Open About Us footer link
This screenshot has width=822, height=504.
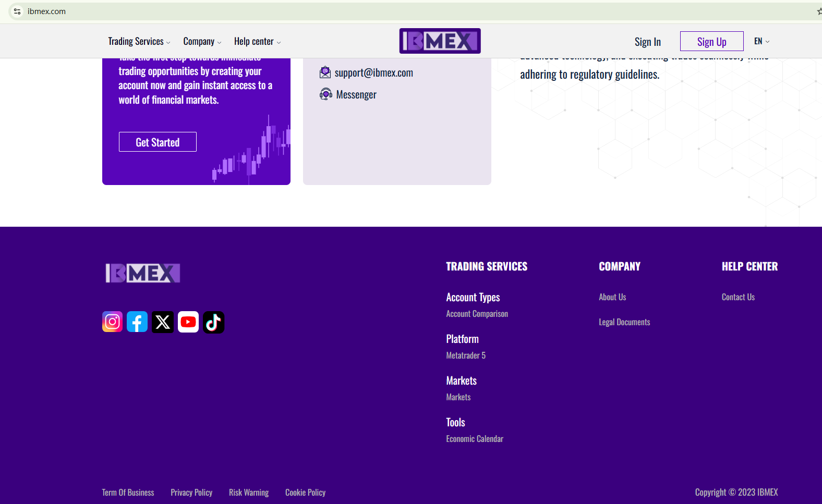click(612, 297)
